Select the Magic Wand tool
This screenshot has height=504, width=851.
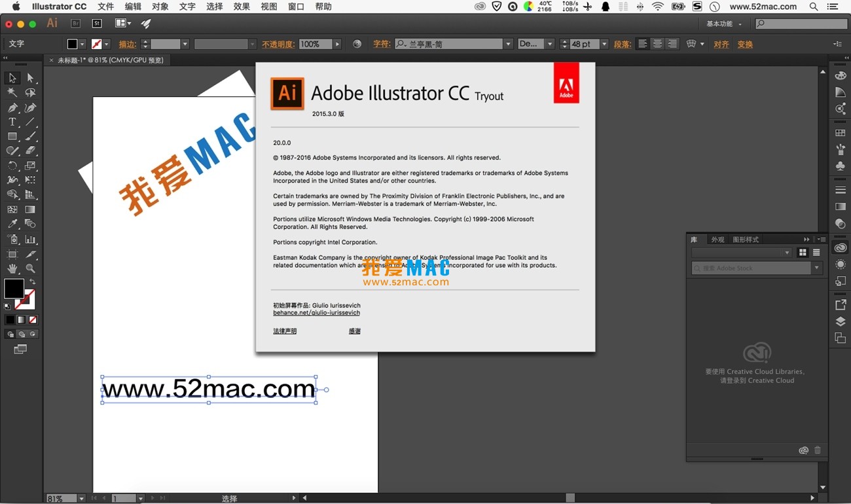coord(12,93)
